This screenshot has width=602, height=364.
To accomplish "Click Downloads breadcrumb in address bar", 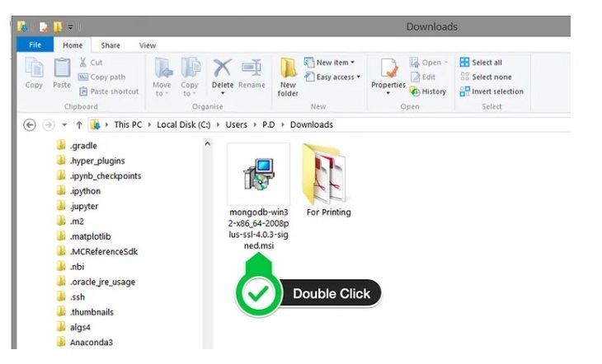I will [312, 124].
